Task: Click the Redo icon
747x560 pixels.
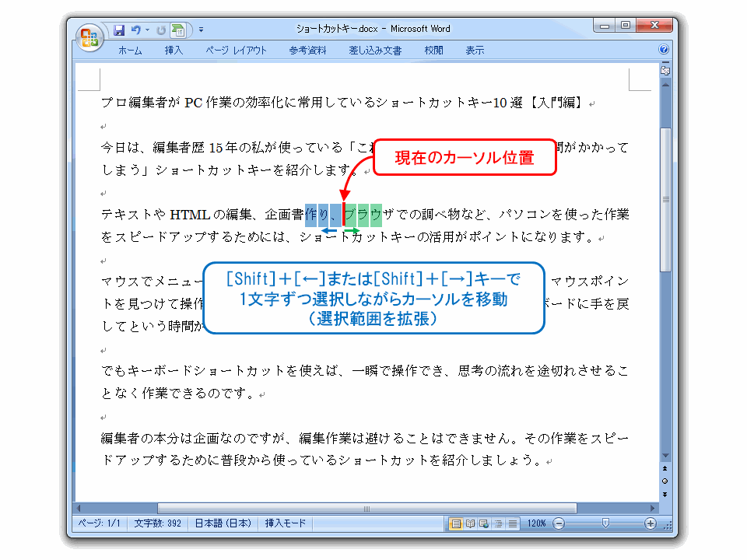Action: pyautogui.click(x=161, y=30)
